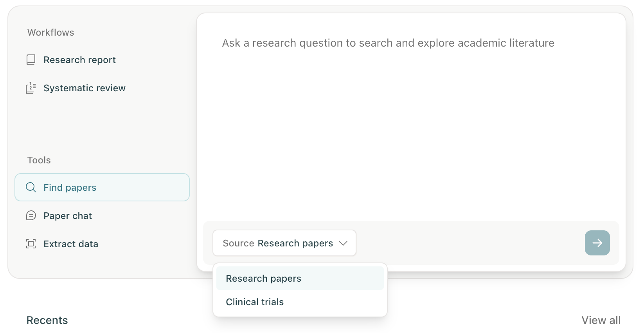Click the Recents section heading
Screen dimensions: 644x333
click(47, 320)
